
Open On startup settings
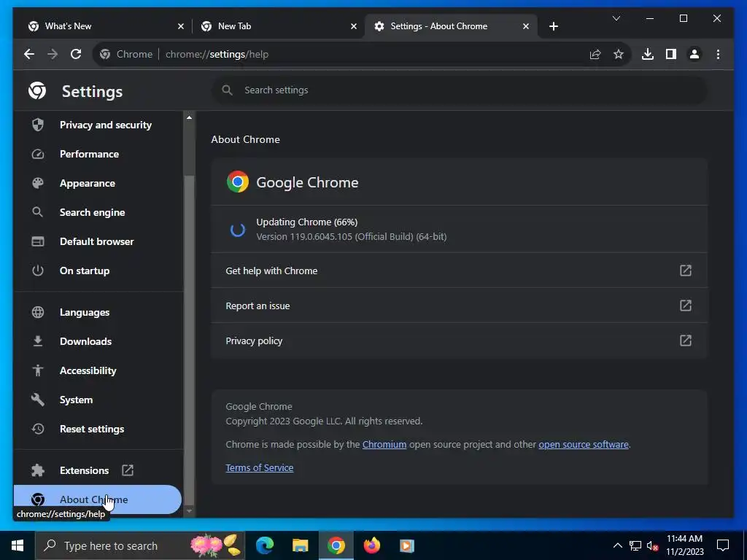[x=98, y=271]
